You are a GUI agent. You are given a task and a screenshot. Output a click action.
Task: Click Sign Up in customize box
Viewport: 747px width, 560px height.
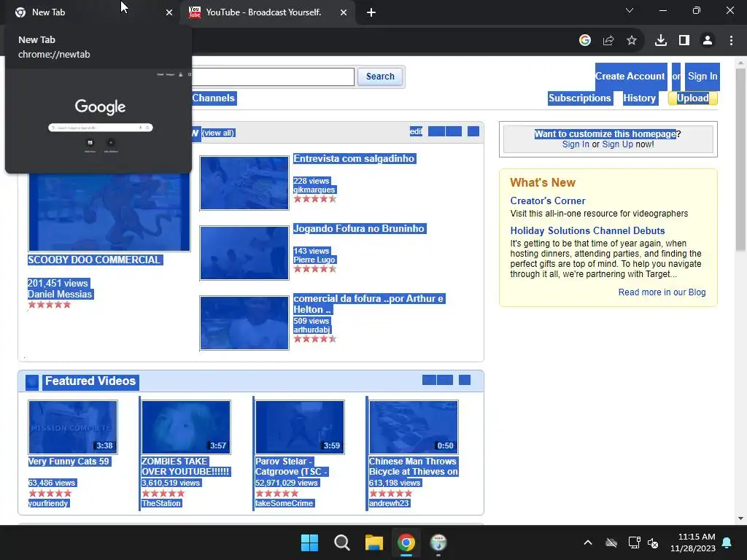[x=617, y=144]
